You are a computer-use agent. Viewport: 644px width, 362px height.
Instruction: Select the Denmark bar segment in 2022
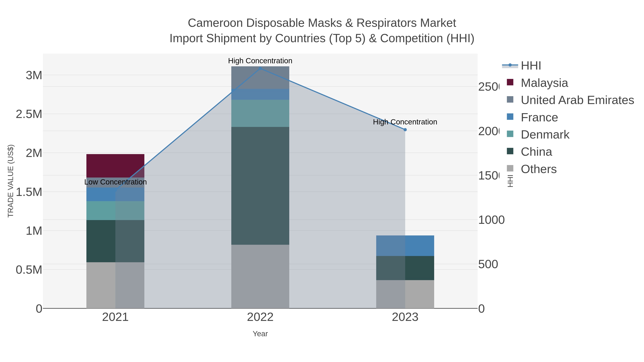pyautogui.click(x=260, y=113)
